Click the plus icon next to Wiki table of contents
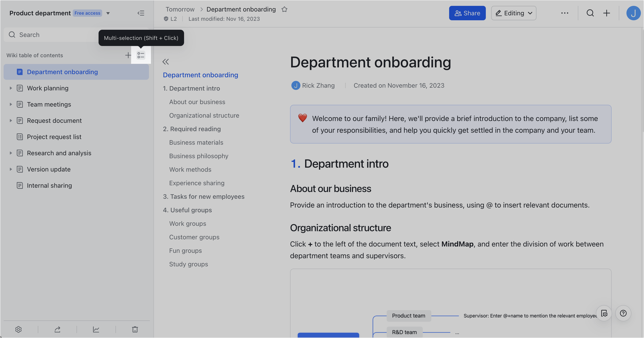 pyautogui.click(x=128, y=55)
